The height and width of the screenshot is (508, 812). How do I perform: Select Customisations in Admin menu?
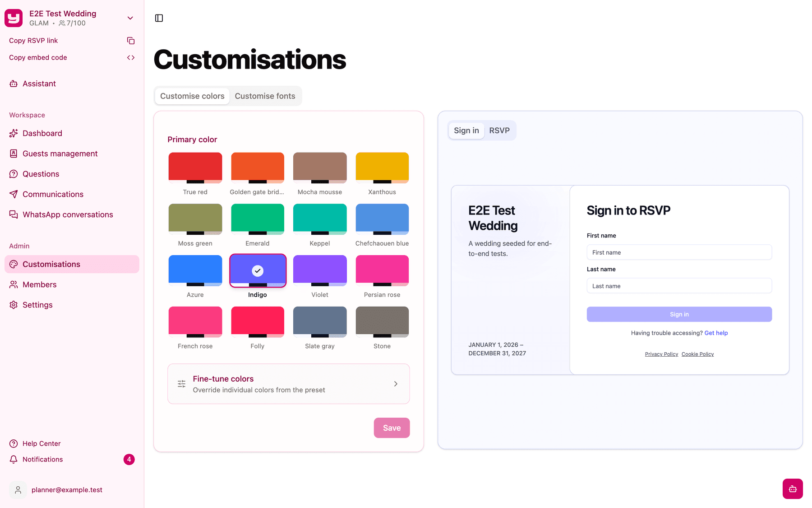point(72,264)
